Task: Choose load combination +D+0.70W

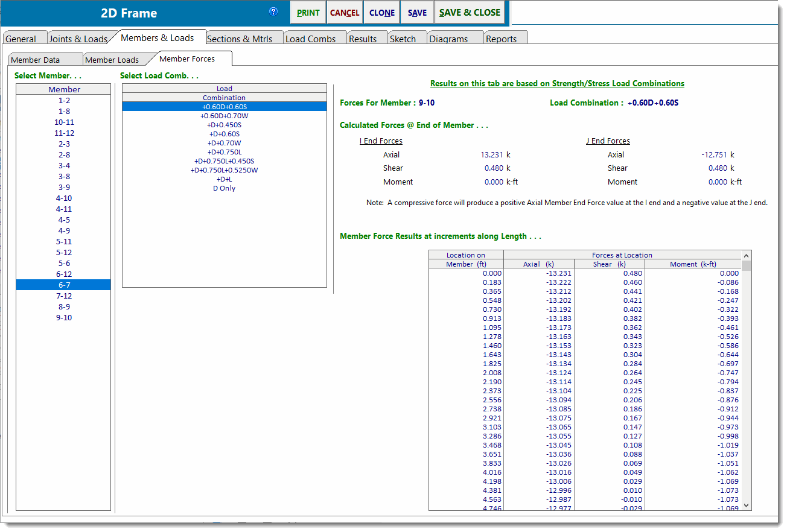Action: 224,143
